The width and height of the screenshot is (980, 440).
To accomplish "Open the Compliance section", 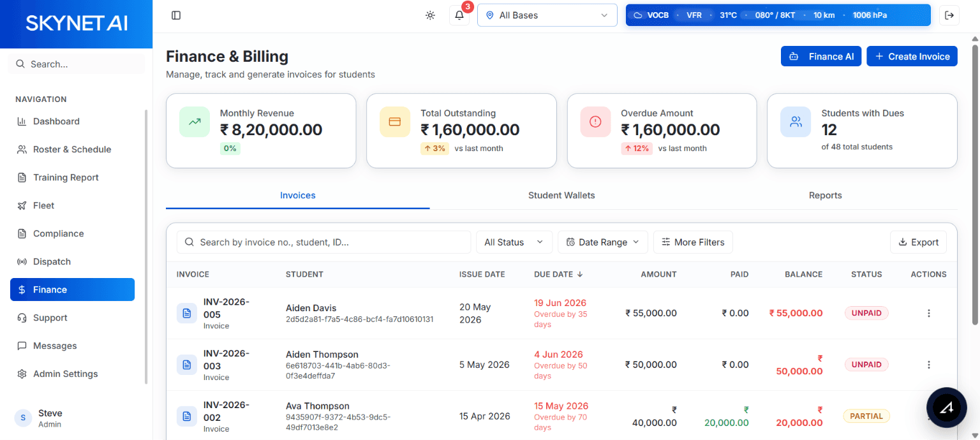I will point(72,233).
